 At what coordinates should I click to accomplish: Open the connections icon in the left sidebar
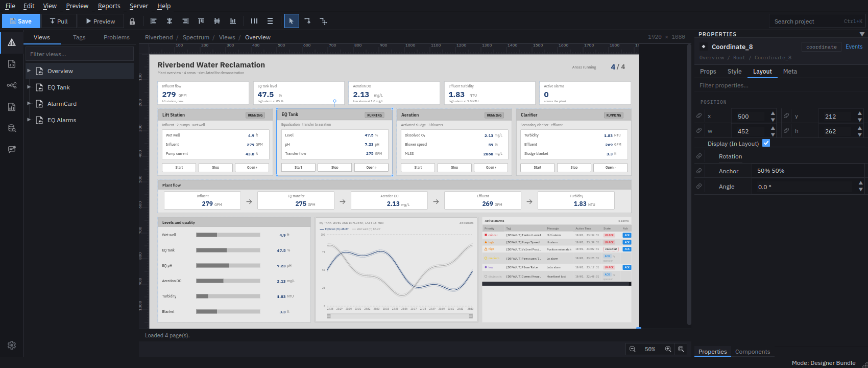pyautogui.click(x=12, y=85)
